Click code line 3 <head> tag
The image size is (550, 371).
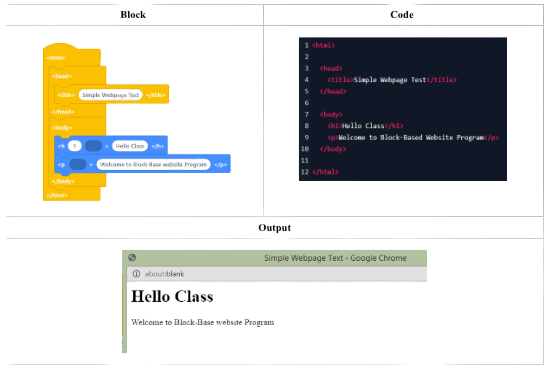point(331,68)
